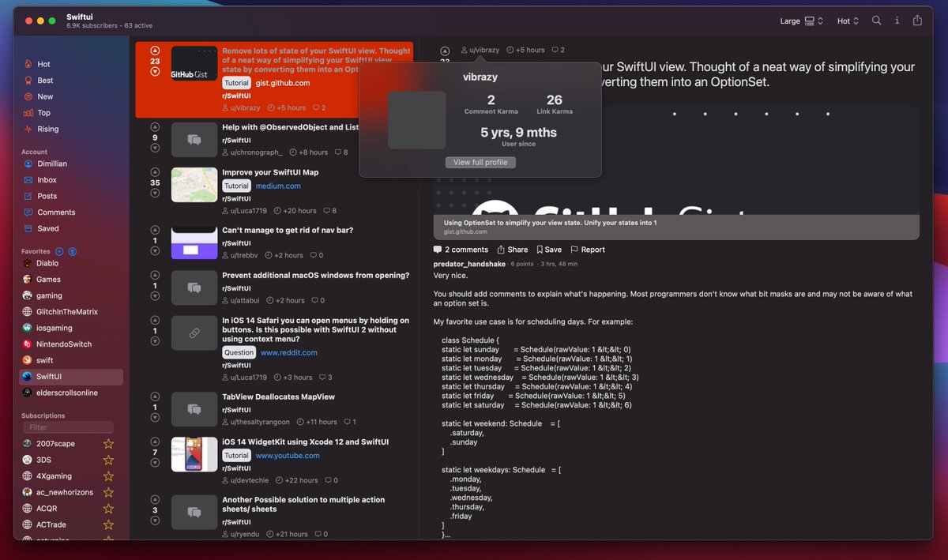The height and width of the screenshot is (560, 948).
Task: Toggle the favorite star for ACQR
Action: point(109,509)
